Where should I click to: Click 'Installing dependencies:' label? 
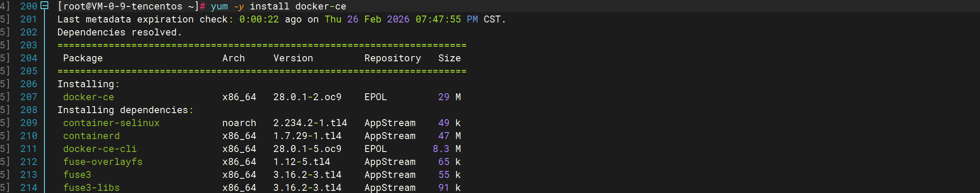click(x=125, y=110)
